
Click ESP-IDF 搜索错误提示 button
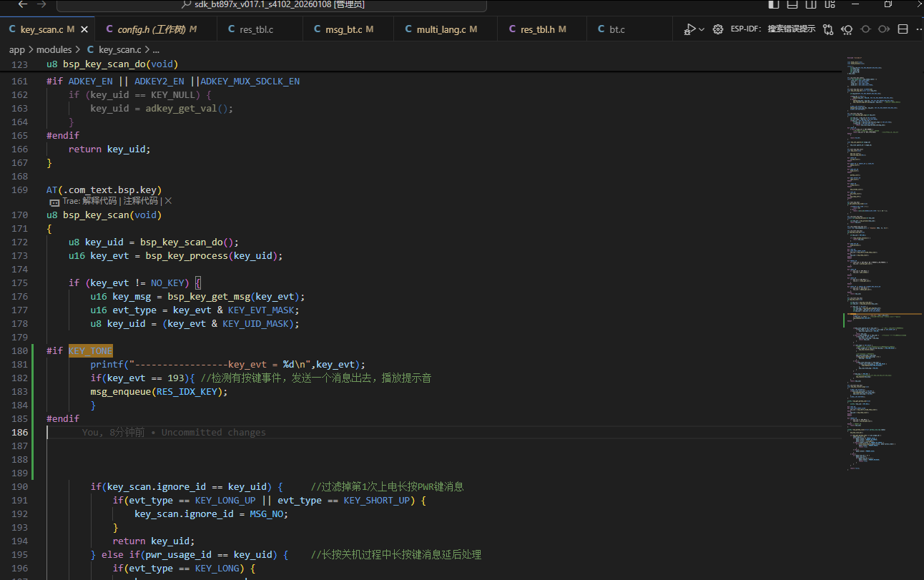pos(773,29)
